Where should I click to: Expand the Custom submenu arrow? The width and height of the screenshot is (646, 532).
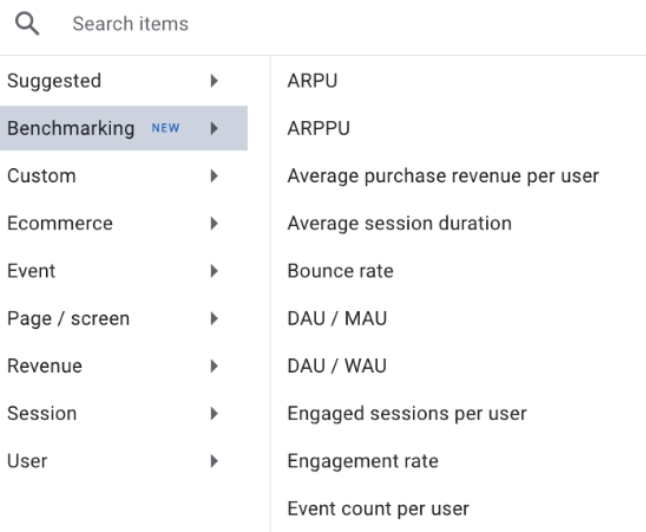[214, 176]
